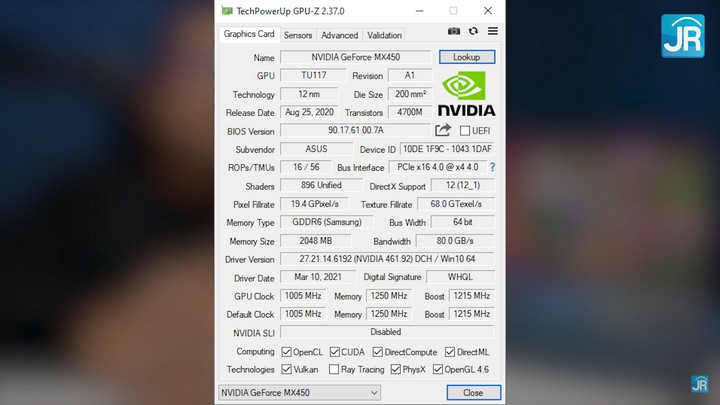Toggle the PhysX checkbox

click(x=395, y=369)
